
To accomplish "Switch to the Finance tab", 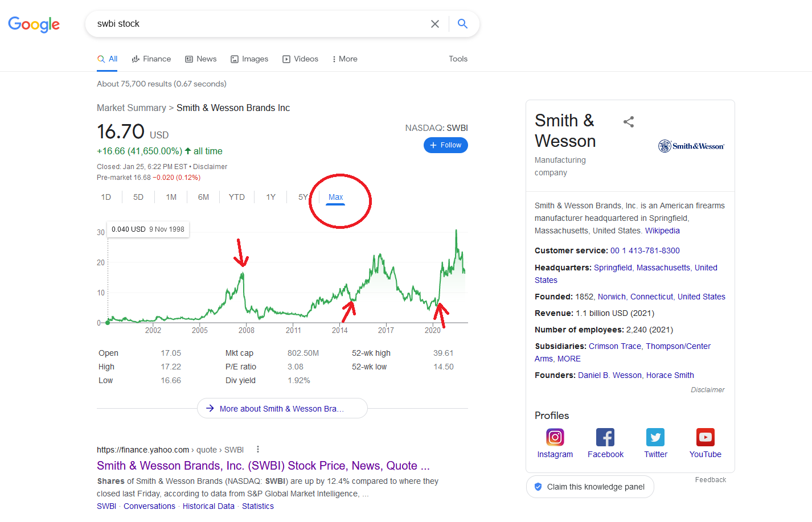I will click(x=151, y=59).
